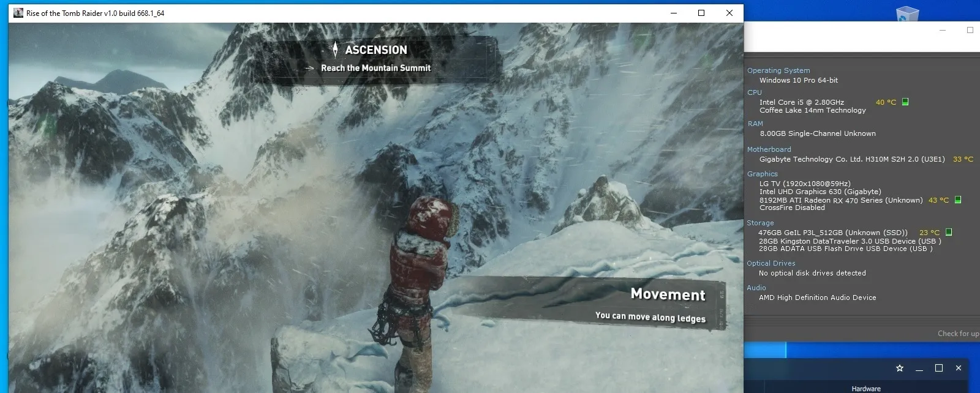Click the You can move along ledges hint

click(650, 316)
